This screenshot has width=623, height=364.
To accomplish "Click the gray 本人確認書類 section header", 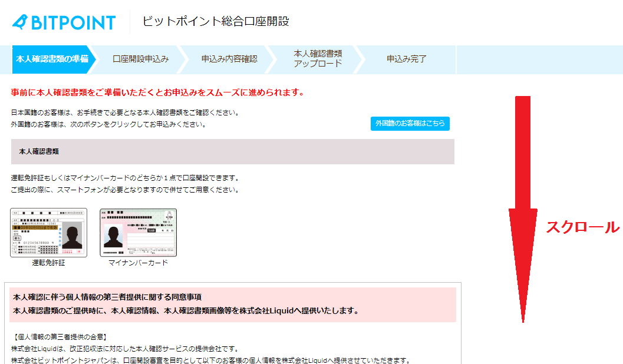I will (x=233, y=151).
